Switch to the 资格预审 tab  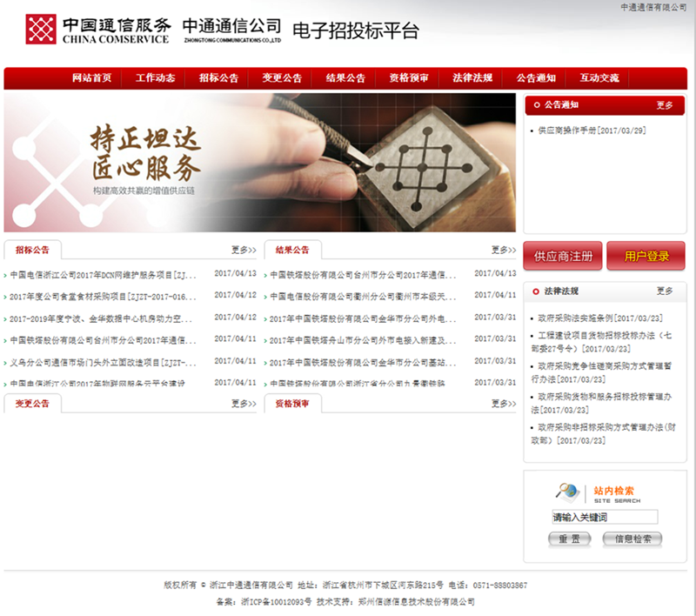292,404
